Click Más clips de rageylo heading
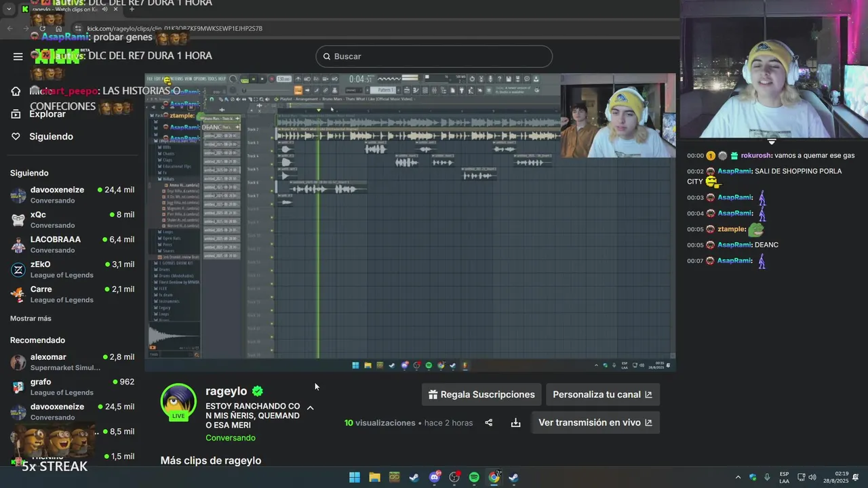This screenshot has height=488, width=868. (211, 460)
